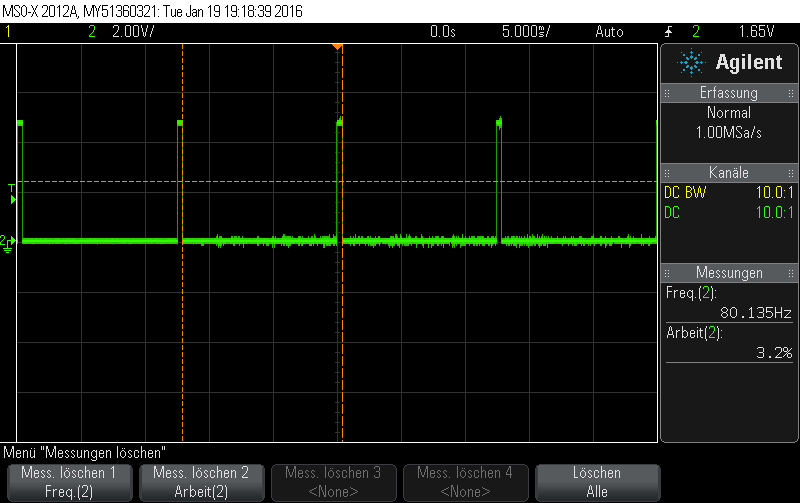Click the orange trigger position marker at top
The height and width of the screenshot is (503, 800).
point(337,47)
